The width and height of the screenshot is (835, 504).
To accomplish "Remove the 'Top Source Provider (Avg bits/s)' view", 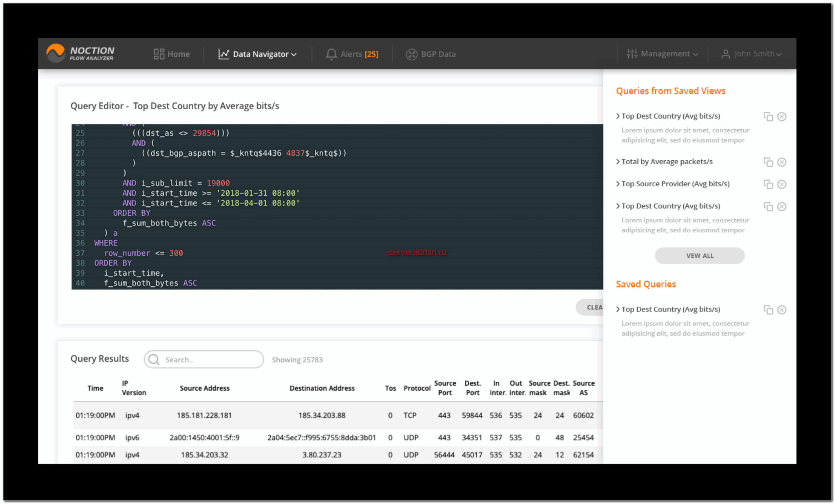I will coord(782,184).
